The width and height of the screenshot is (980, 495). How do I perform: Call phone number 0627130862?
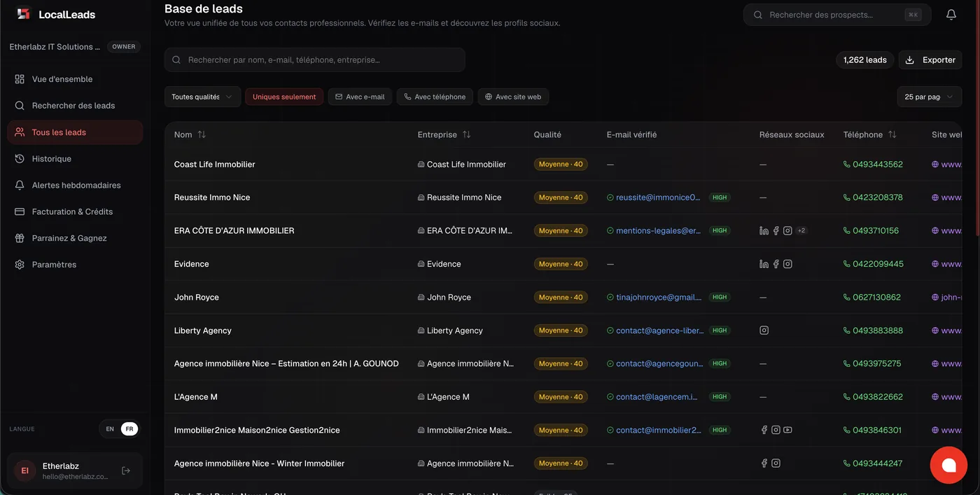coord(876,297)
